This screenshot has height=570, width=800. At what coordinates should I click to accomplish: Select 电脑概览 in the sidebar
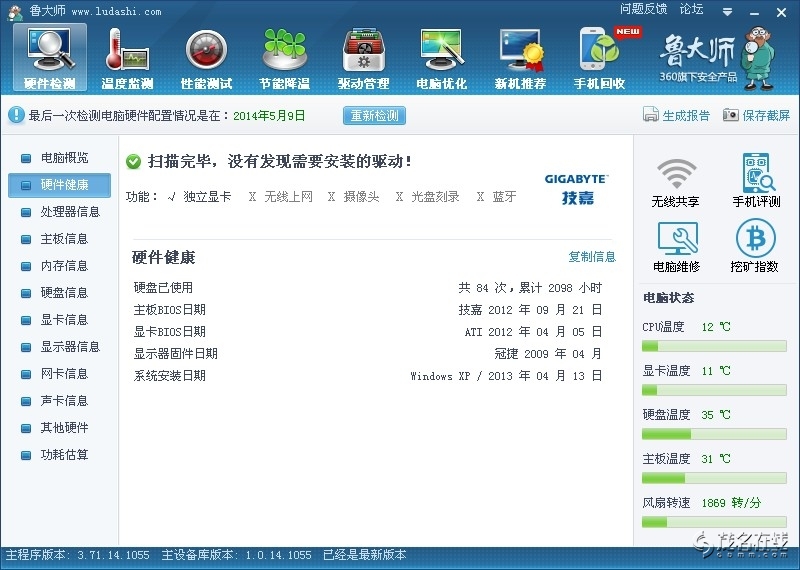(59, 158)
